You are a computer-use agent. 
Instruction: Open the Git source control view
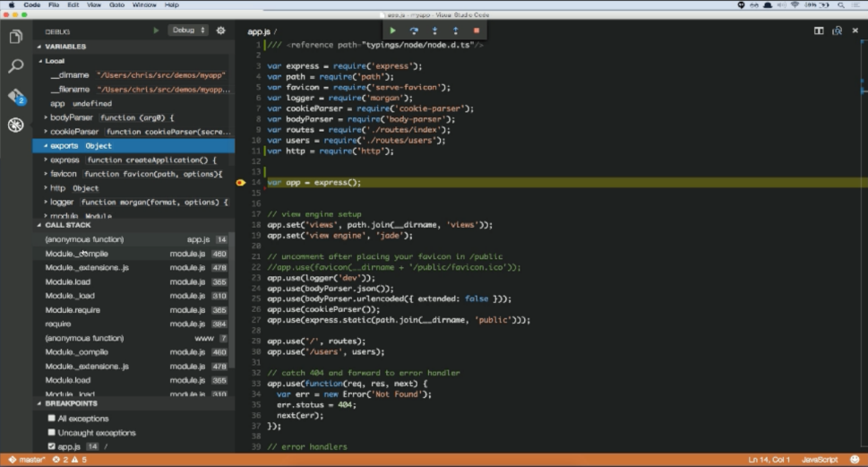[x=15, y=96]
